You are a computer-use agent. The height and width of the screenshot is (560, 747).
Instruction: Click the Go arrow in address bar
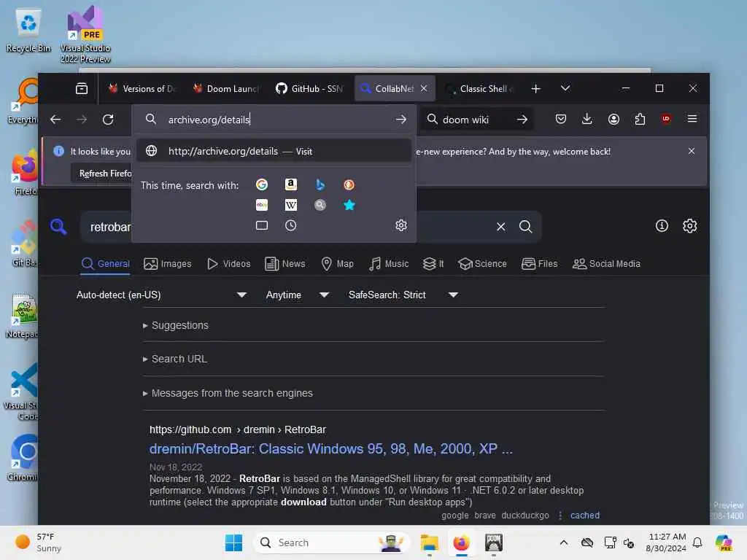[401, 120]
